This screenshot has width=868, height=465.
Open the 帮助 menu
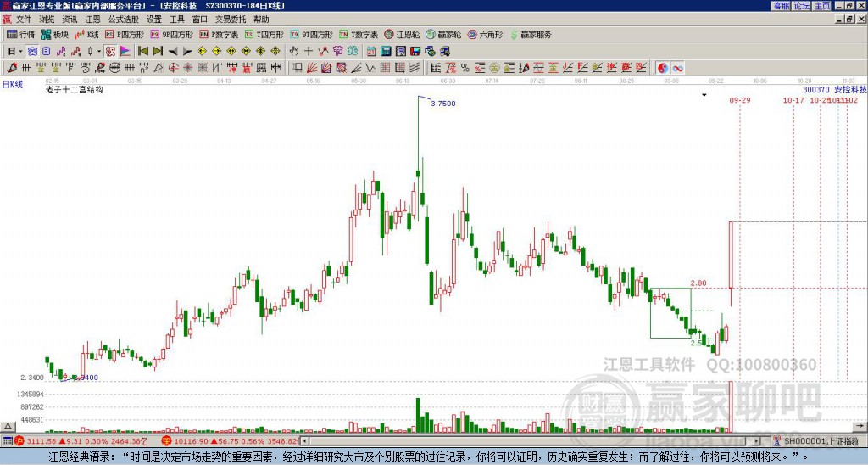pyautogui.click(x=261, y=20)
